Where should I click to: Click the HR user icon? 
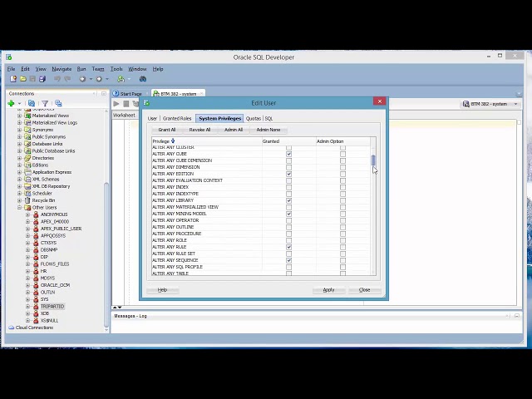coord(36,271)
